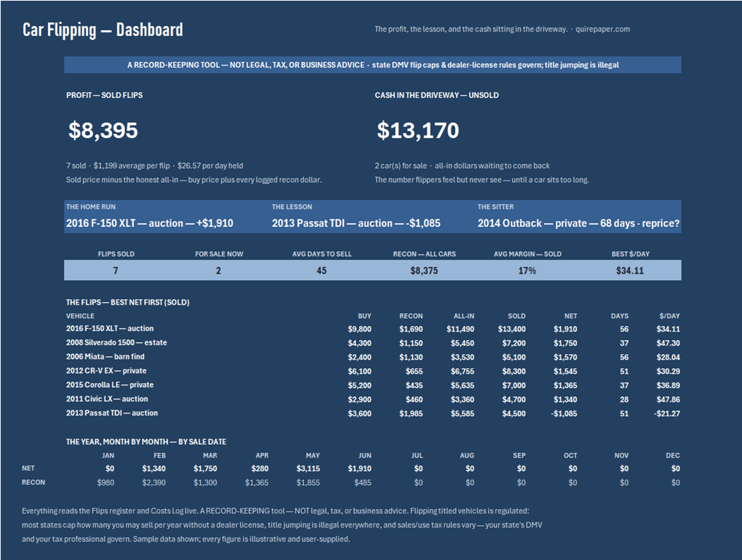
Task: Select the Flips Sold value 7
Action: click(116, 270)
